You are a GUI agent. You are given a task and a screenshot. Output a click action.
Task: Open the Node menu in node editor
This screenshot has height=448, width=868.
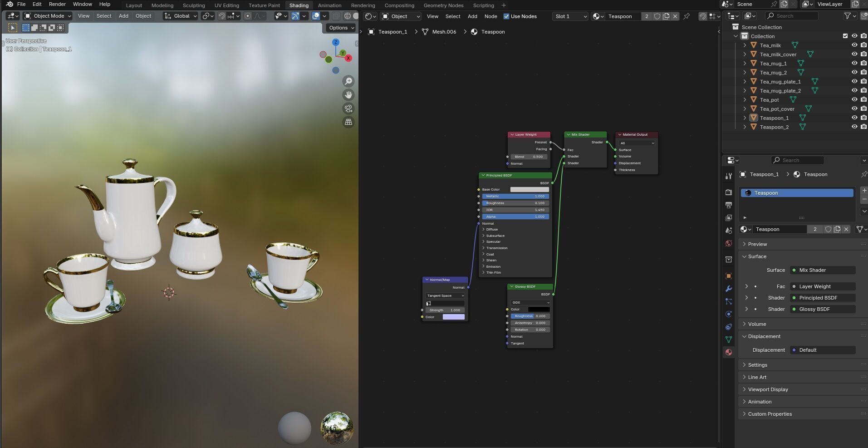point(490,16)
